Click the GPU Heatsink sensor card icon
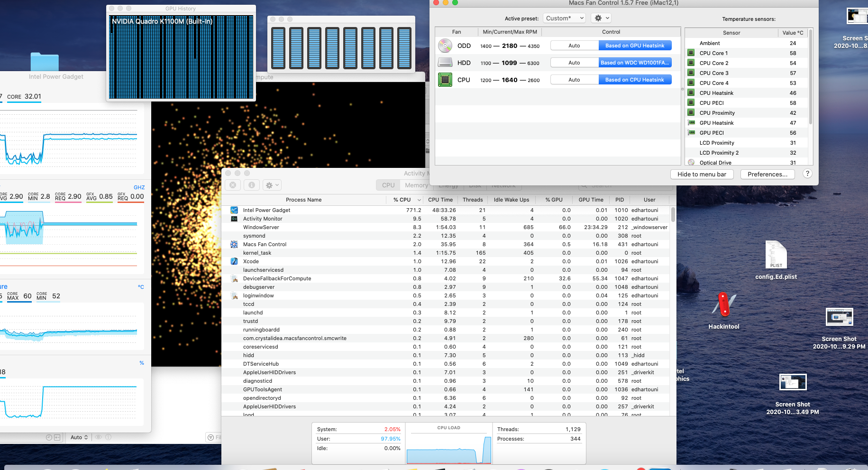 coord(691,123)
